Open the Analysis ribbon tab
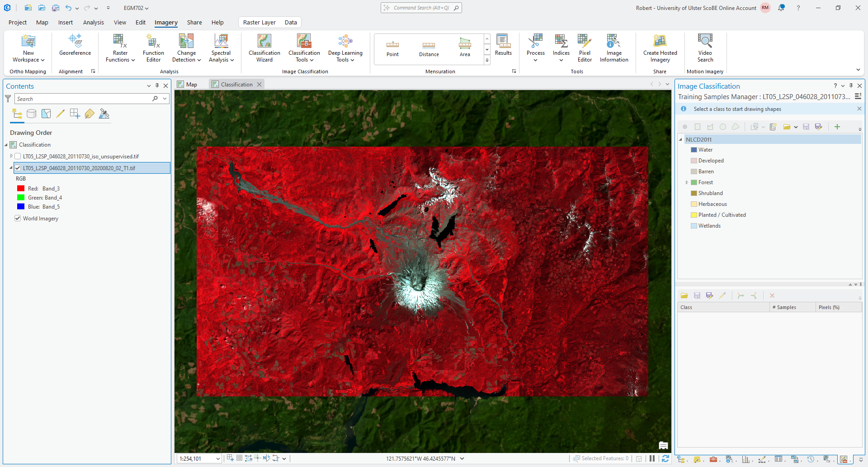Viewport: 868px width, 467px height. coord(93,22)
